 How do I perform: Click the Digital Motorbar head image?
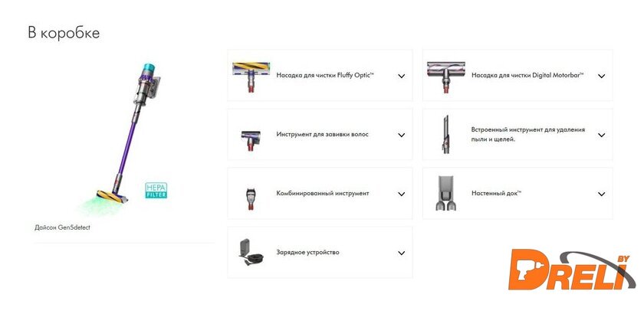coord(446,77)
